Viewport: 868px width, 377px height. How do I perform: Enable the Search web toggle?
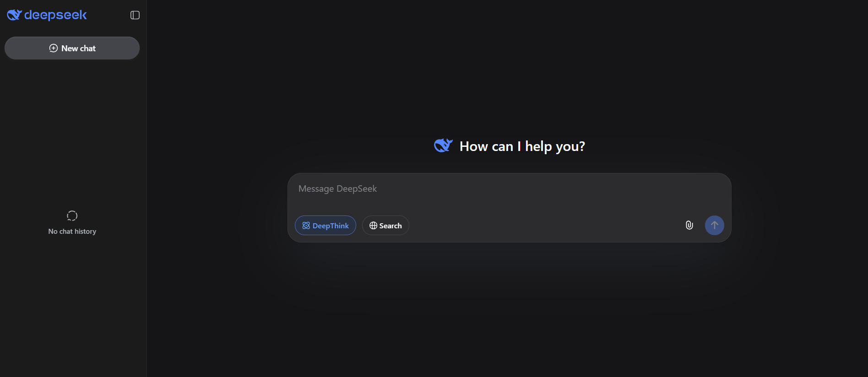(x=385, y=226)
